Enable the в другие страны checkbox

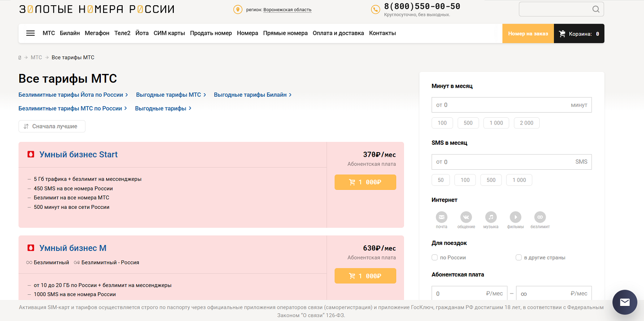pos(519,257)
